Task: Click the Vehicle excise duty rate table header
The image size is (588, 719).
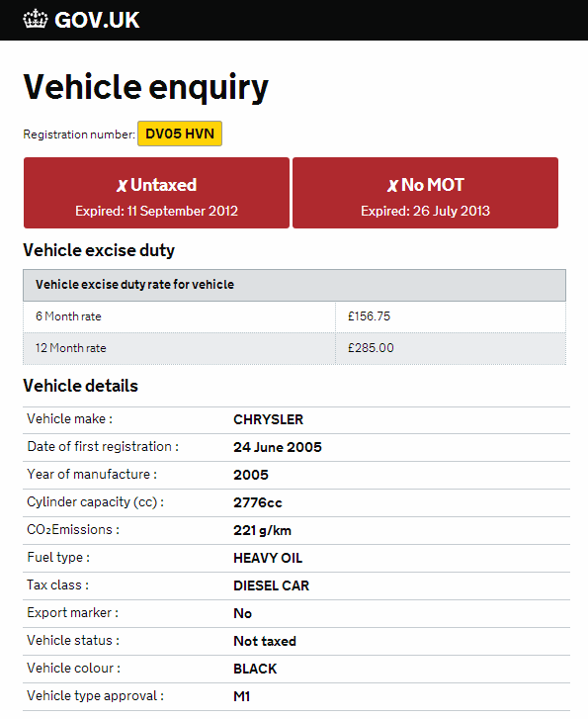Action: pyautogui.click(x=294, y=285)
